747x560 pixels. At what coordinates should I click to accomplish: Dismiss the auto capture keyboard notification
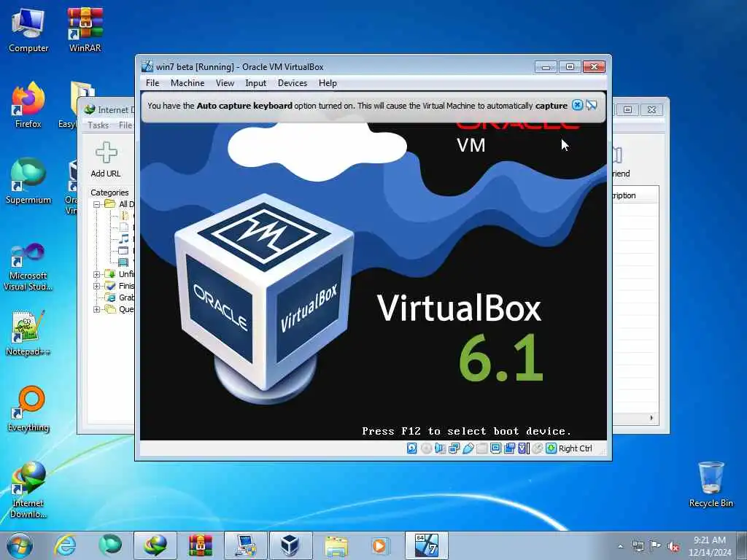point(577,105)
